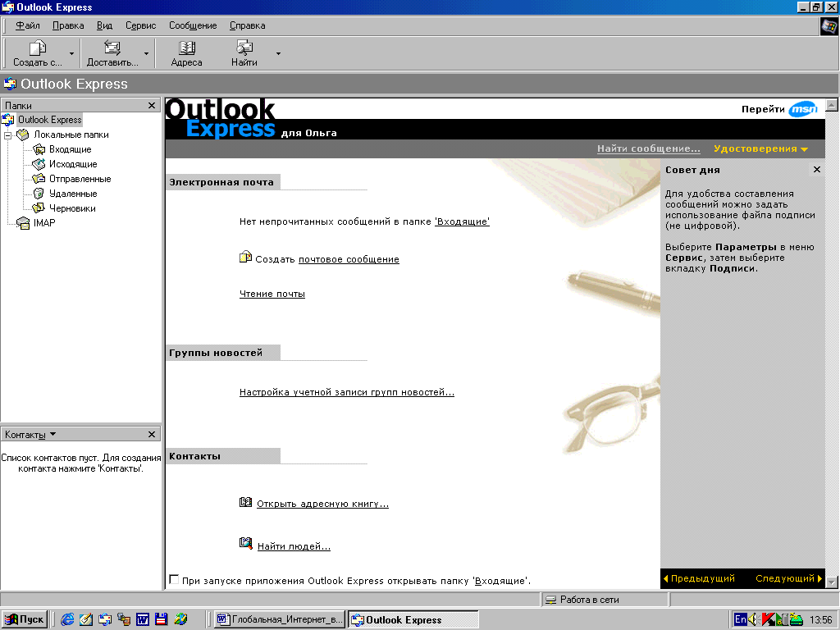Click the En language indicator in tray
Screen dimensions: 840x630
[x=740, y=619]
